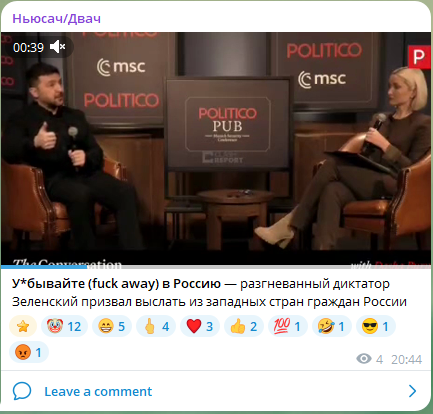
Task: Unmute the video via speaker icon
Action: pyautogui.click(x=58, y=47)
